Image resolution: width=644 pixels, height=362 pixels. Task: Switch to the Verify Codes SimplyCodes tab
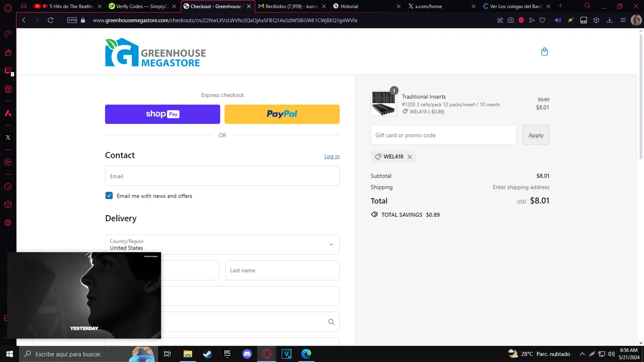click(x=143, y=6)
